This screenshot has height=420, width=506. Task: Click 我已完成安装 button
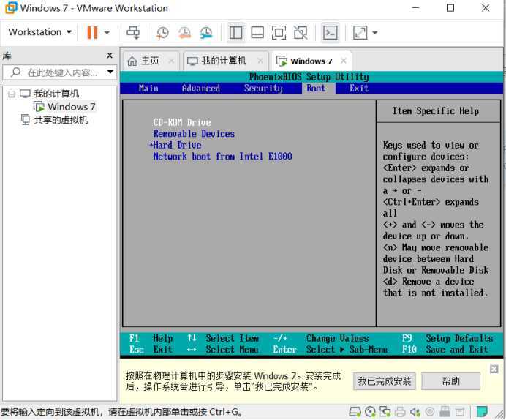pyautogui.click(x=385, y=381)
